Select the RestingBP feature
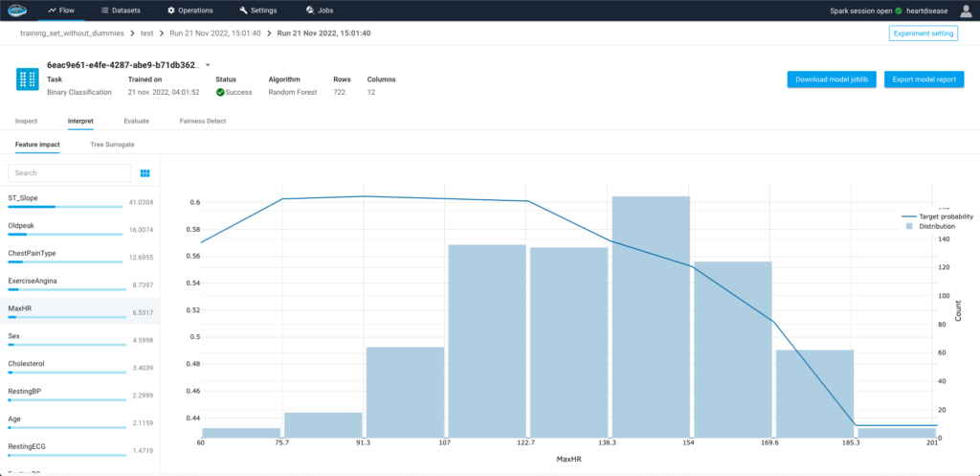 pyautogui.click(x=80, y=395)
